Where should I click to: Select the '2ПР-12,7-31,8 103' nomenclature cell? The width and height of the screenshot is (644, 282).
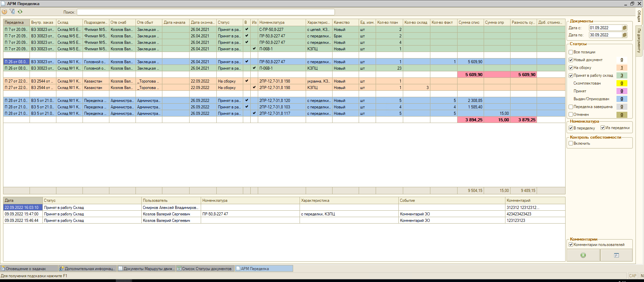(282, 107)
